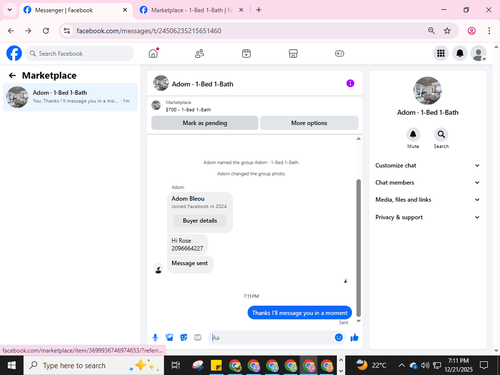The height and width of the screenshot is (375, 500).
Task: Choose a sticker icon
Action: tap(184, 338)
